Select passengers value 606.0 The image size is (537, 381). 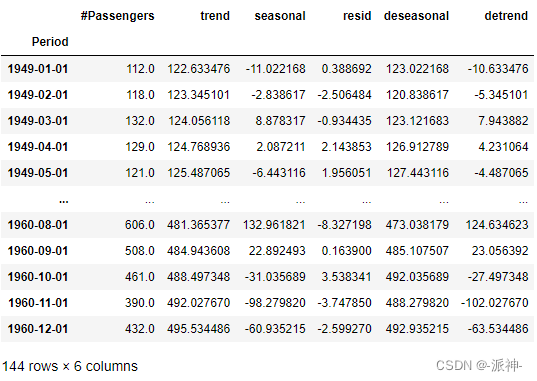point(140,225)
